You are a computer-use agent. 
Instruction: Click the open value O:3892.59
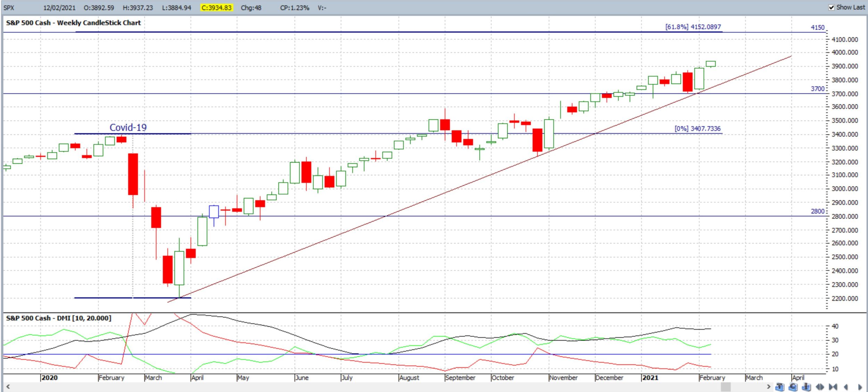tap(99, 8)
